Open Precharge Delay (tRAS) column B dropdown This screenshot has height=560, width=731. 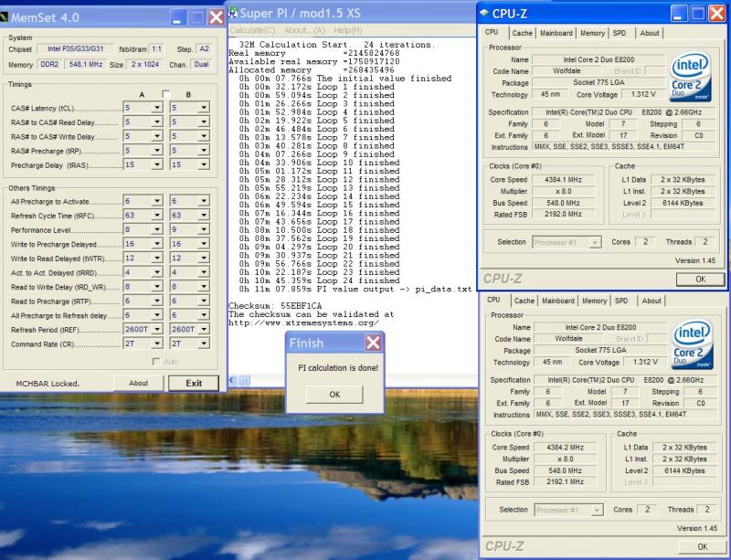click(204, 164)
